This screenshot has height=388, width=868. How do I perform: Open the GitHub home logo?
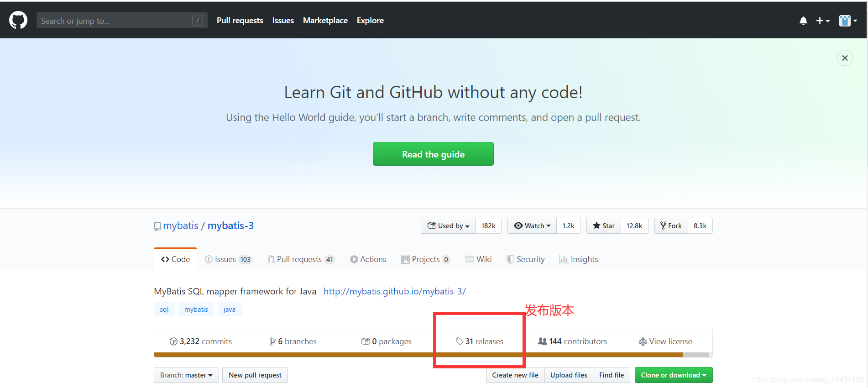[18, 21]
